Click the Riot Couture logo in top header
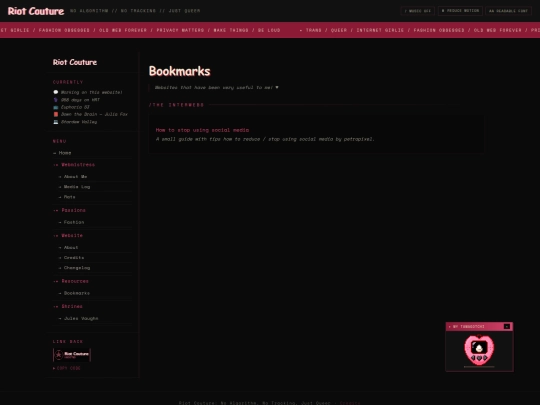540x405 pixels. tap(36, 11)
